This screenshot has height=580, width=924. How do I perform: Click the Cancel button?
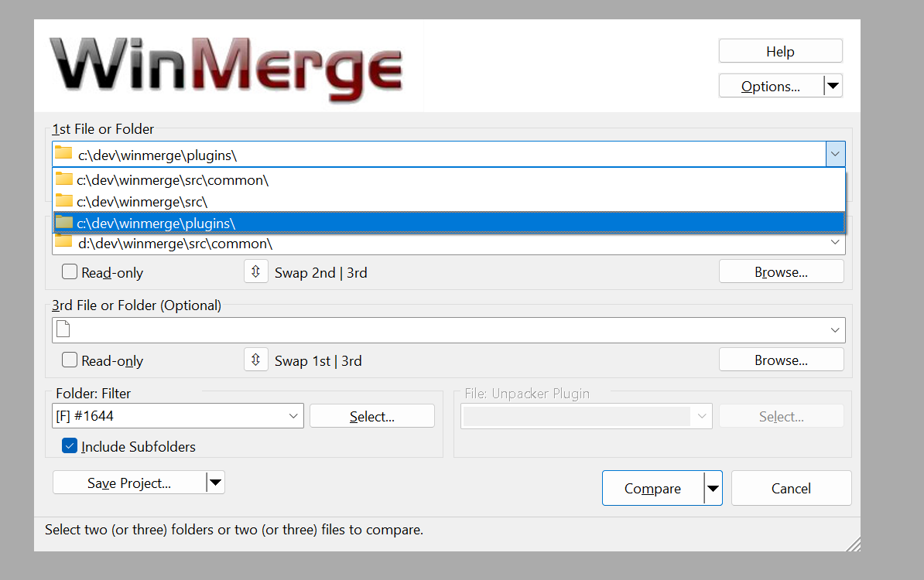(791, 488)
